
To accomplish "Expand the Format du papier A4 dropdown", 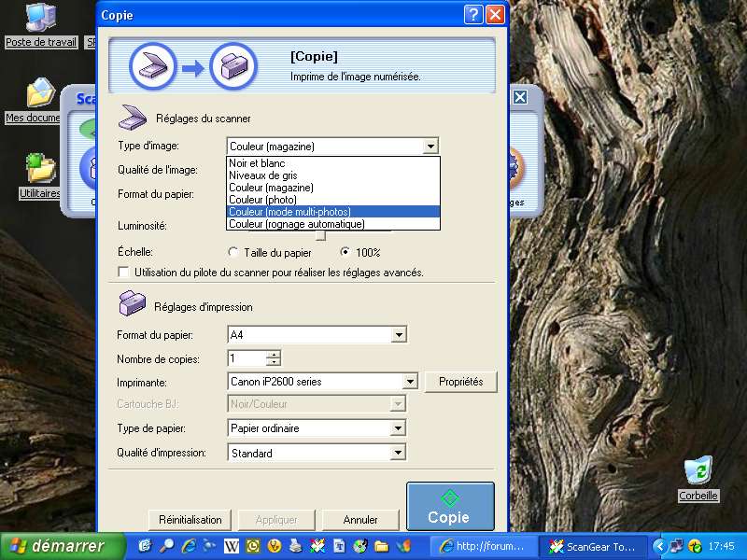I will 399,335.
